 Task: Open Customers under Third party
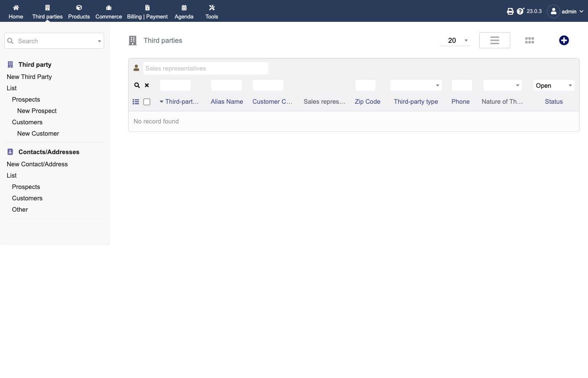point(27,122)
